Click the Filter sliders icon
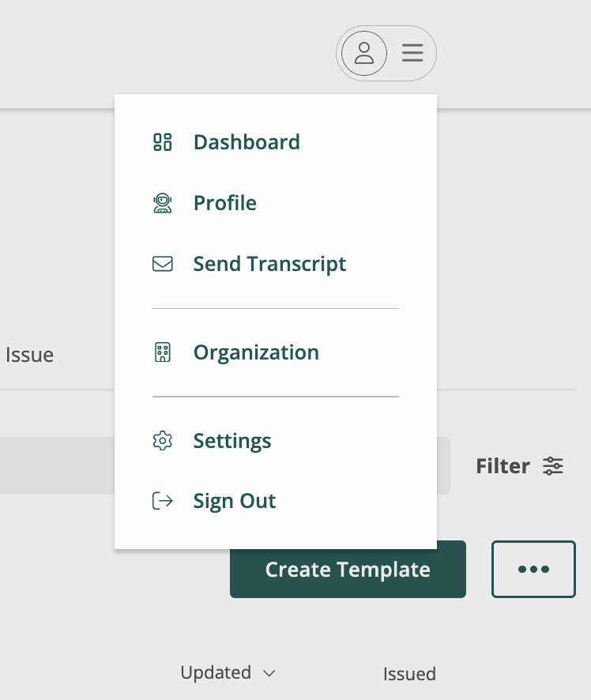 pyautogui.click(x=553, y=466)
